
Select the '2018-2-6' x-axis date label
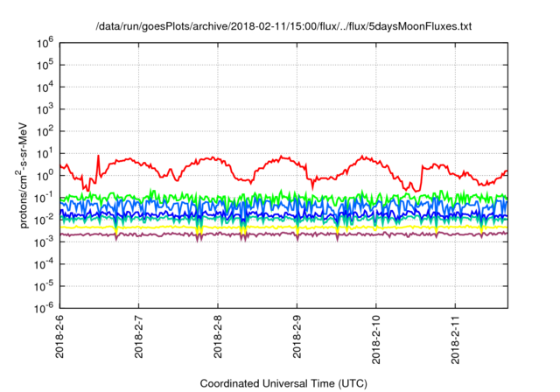pos(59,336)
